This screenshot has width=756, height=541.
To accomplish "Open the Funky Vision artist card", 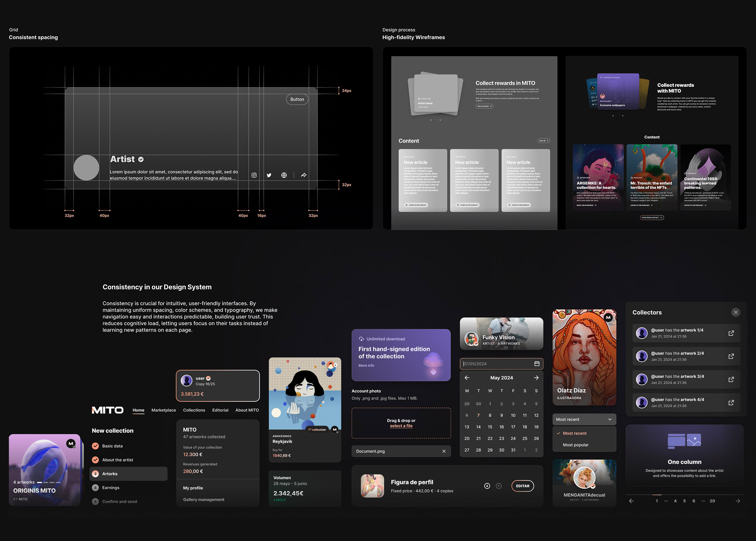I will pyautogui.click(x=501, y=334).
